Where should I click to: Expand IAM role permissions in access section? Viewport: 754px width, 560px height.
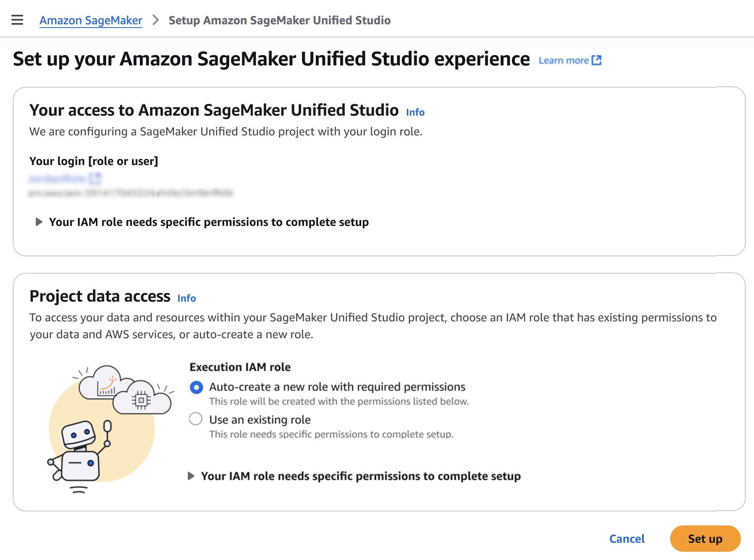[x=39, y=222]
